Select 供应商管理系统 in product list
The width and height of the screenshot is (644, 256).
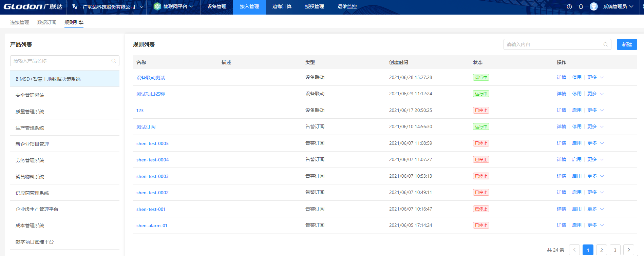coord(65,193)
